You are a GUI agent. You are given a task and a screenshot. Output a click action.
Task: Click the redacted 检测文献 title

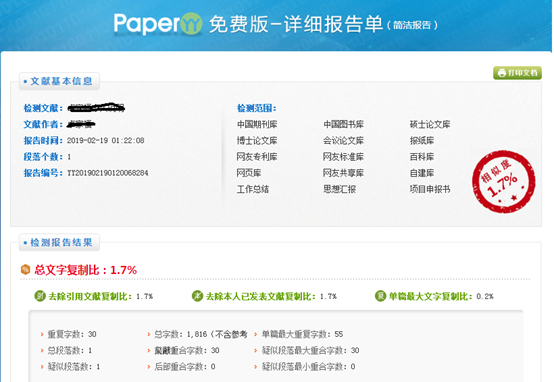click(96, 108)
